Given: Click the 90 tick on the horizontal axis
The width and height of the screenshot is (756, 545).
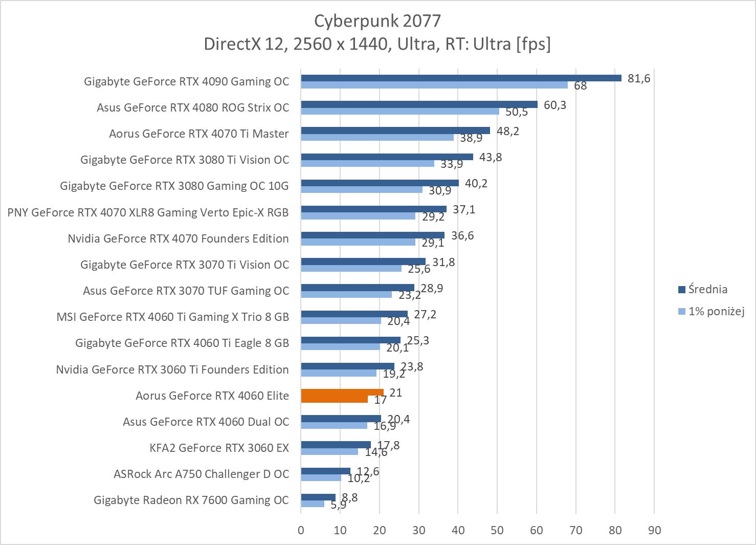Looking at the screenshot, I should point(654,530).
